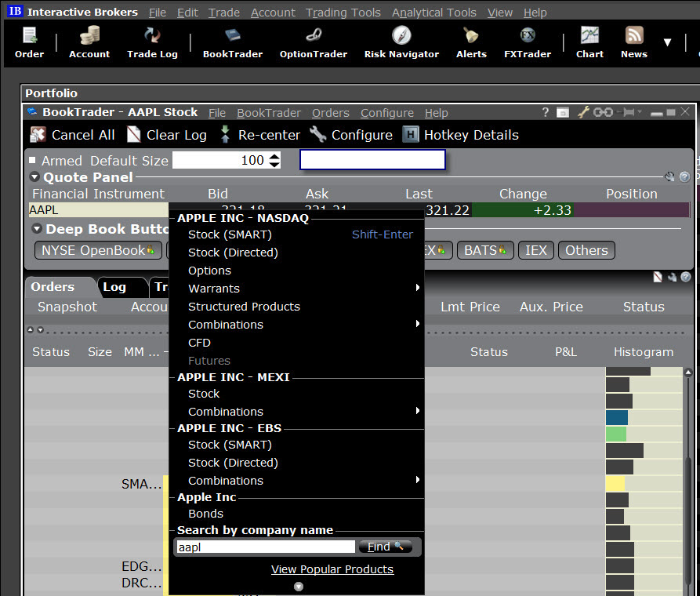This screenshot has width=700, height=596.
Task: Open Alerts bell icon
Action: [471, 42]
